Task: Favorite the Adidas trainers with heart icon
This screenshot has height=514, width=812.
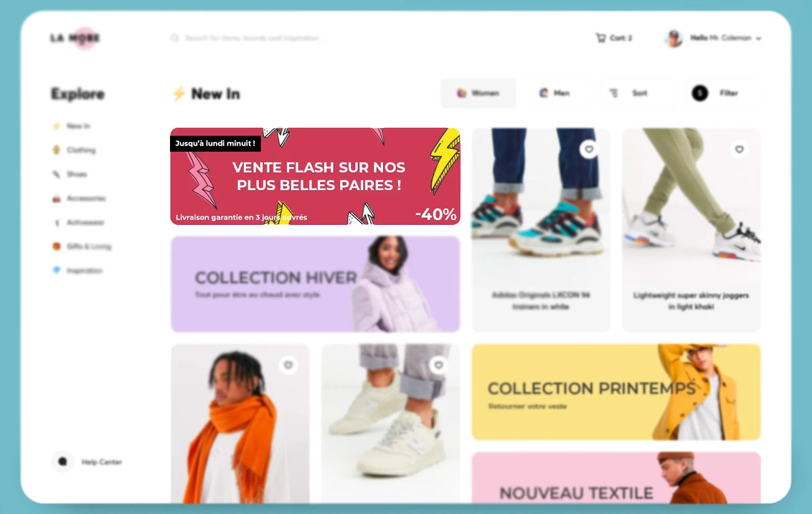Action: [x=589, y=149]
